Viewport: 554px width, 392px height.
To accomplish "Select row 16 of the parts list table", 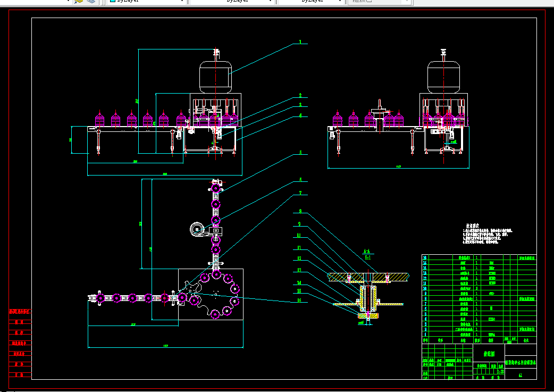I will 479,257.
